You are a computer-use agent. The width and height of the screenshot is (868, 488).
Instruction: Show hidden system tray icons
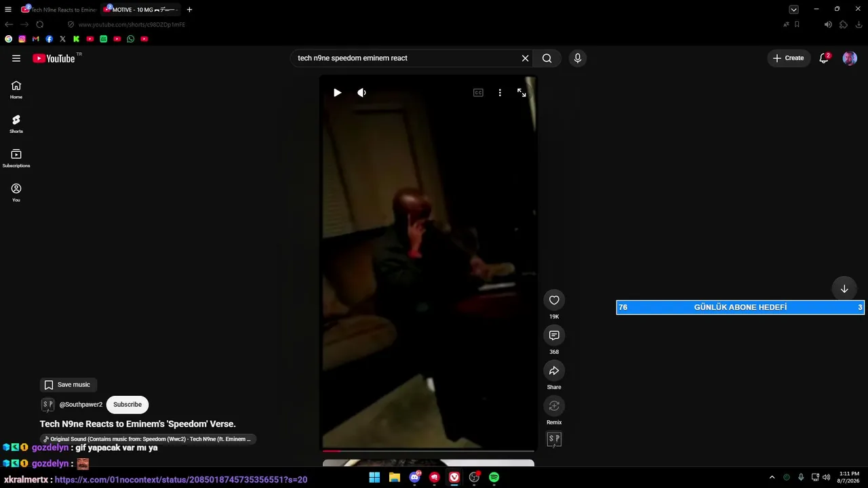[x=772, y=478]
